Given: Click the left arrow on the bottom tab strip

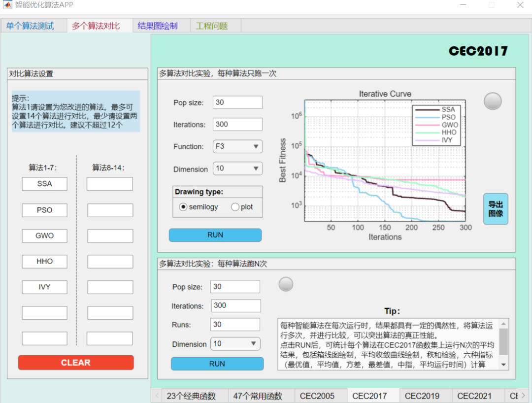Looking at the screenshot, I should (157, 396).
